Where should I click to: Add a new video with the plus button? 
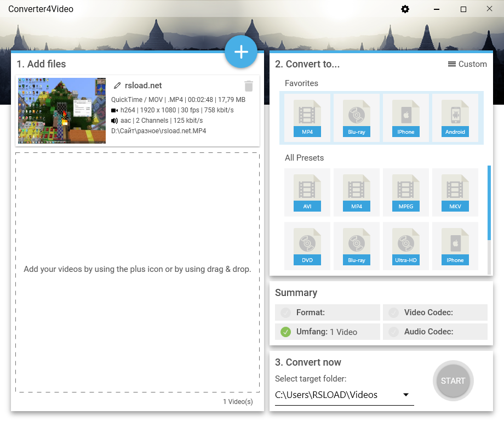241,52
